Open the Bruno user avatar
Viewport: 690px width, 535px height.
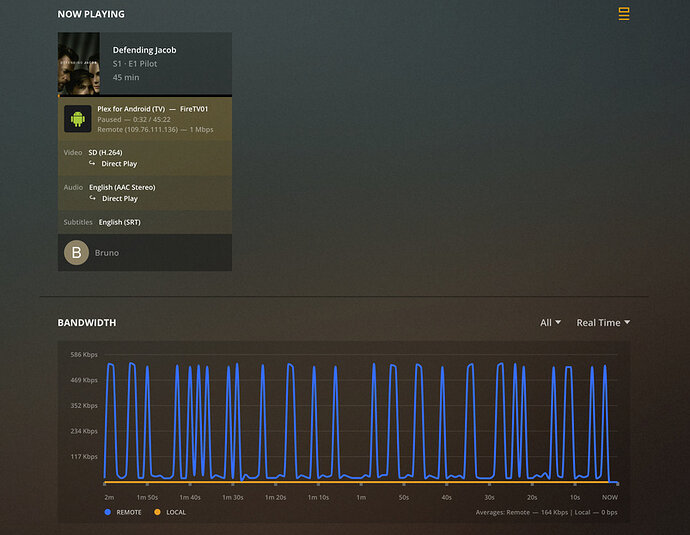pos(77,253)
